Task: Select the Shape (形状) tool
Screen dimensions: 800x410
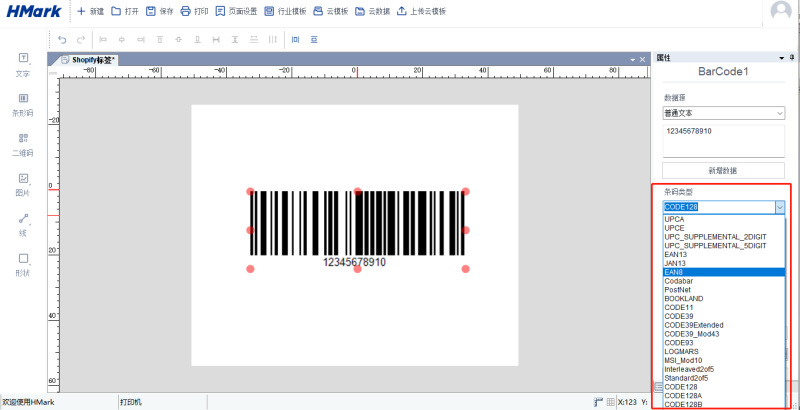Action: click(23, 264)
